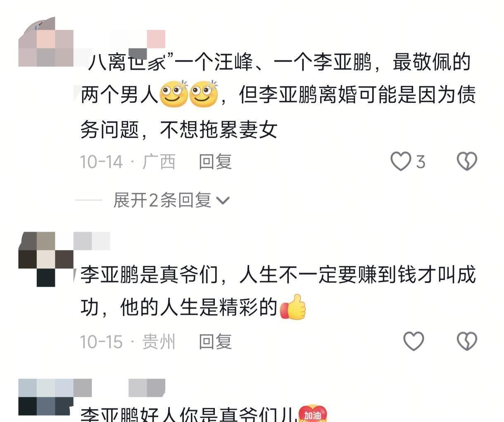This screenshot has width=504, height=422.
Task: Reply to the 10-15 贵州 comment
Action: 215,342
